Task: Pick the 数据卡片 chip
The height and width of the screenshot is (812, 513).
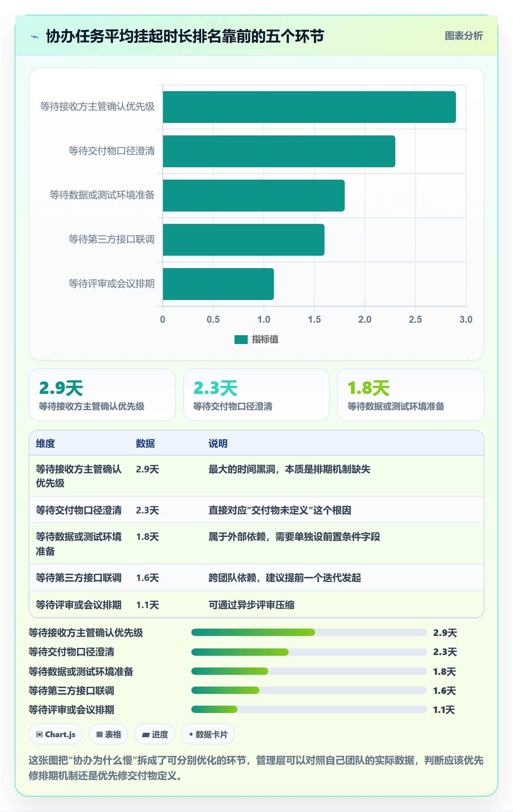Action: click(208, 734)
